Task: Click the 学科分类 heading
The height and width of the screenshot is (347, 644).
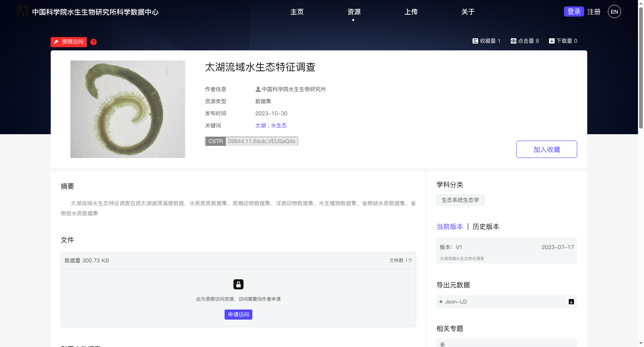Action: tap(450, 185)
